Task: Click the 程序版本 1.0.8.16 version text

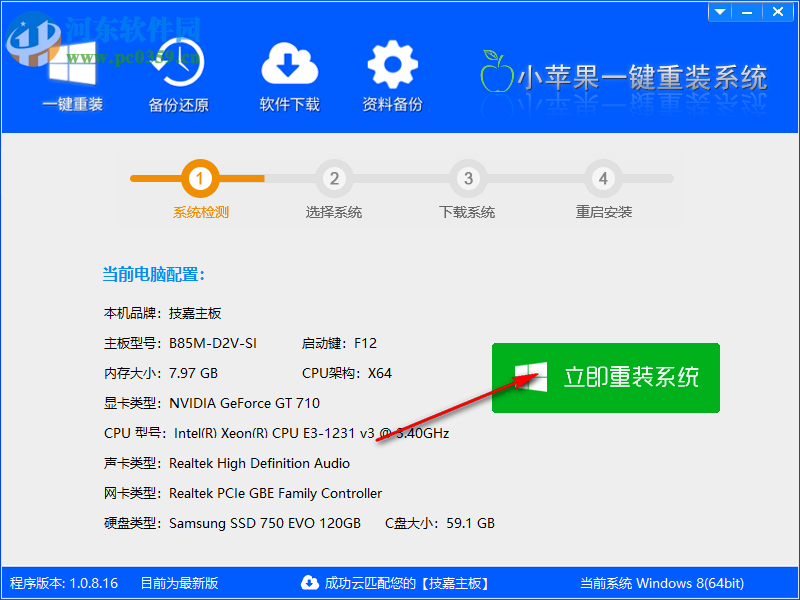Action: (62, 583)
